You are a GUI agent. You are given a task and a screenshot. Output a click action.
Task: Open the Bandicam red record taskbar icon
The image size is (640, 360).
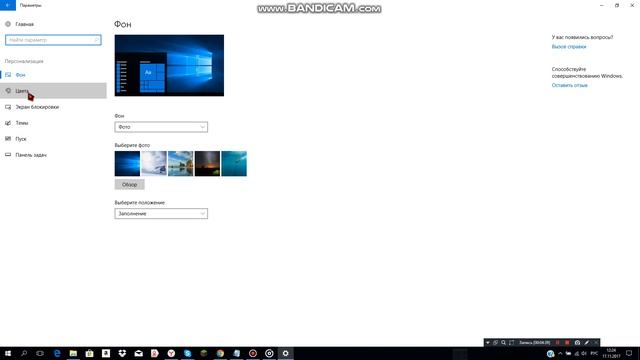tap(253, 353)
